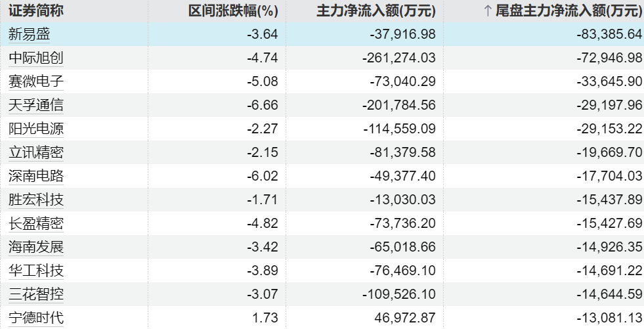This screenshot has width=644, height=329.
Task: Sort by 区间涨跌幅(%) column header
Action: [x=233, y=11]
